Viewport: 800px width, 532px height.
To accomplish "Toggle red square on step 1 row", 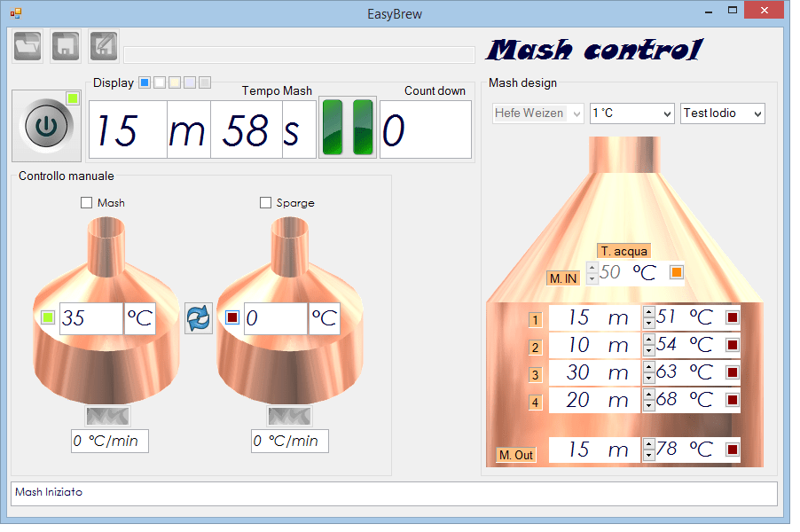I will pos(733,317).
